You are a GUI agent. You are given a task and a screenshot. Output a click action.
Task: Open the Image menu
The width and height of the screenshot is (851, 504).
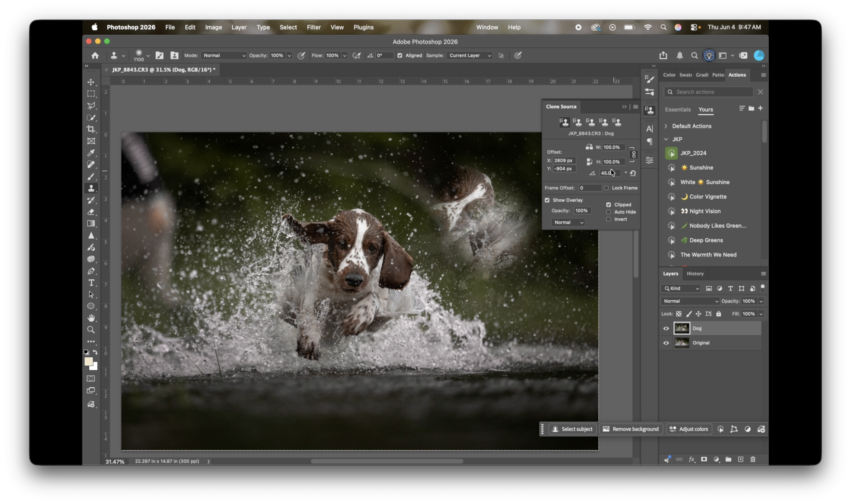pyautogui.click(x=213, y=27)
